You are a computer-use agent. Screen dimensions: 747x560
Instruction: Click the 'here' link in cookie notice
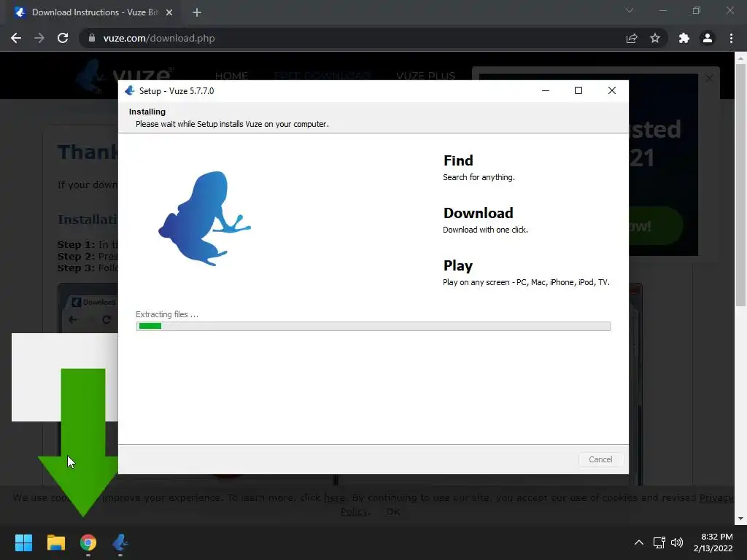[334, 497]
